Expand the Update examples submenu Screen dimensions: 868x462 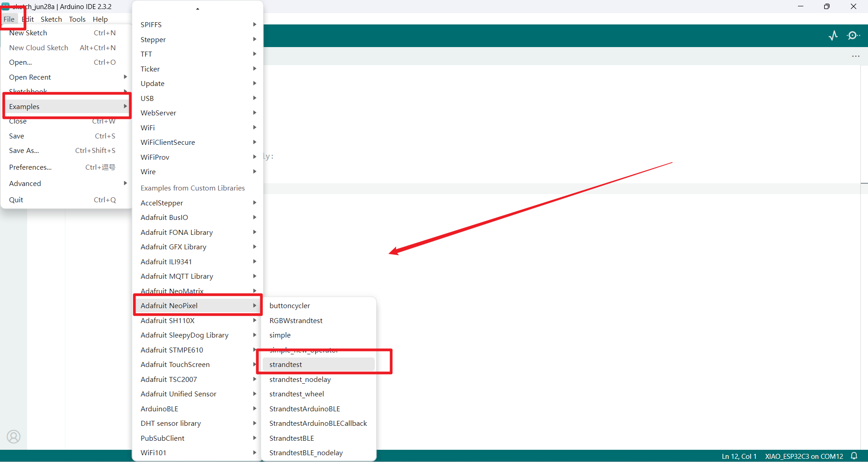click(x=198, y=83)
